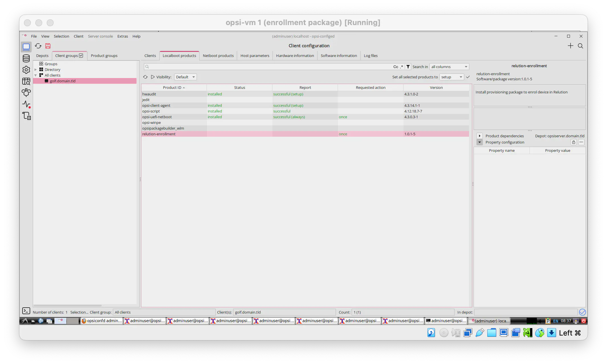Open the terminal icon at bottom left

(x=26, y=311)
